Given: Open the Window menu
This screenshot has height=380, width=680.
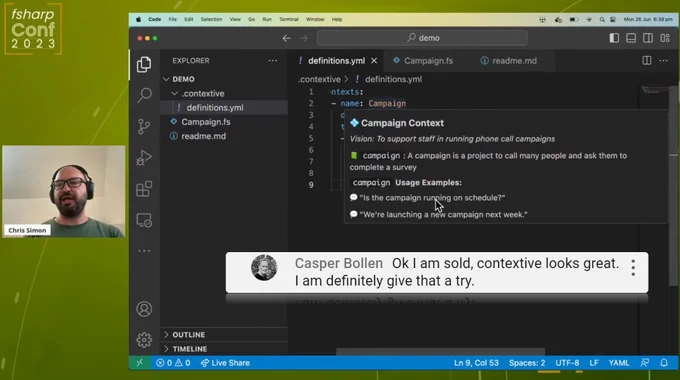Looking at the screenshot, I should point(315,20).
